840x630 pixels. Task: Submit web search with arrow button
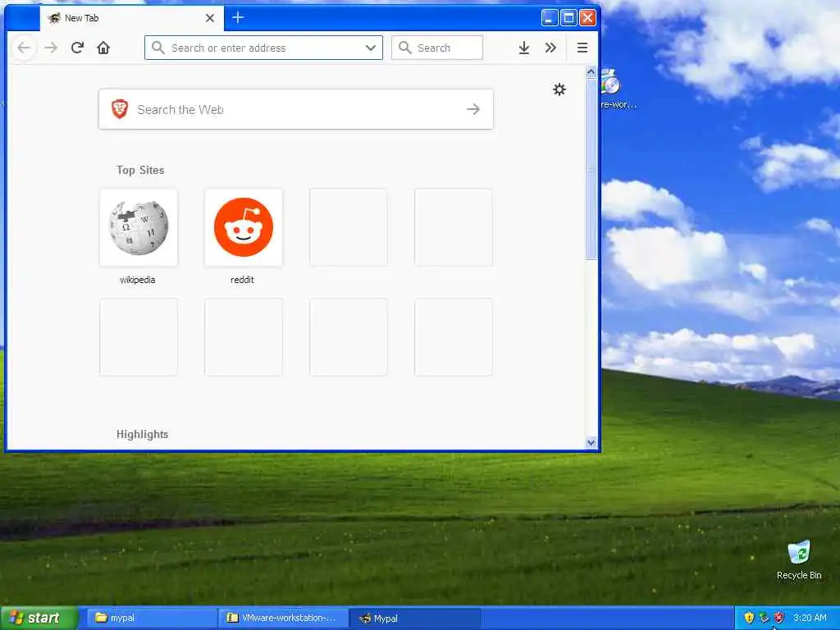[473, 109]
